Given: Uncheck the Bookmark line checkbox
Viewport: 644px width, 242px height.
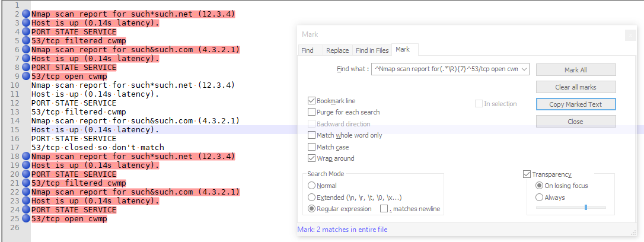Looking at the screenshot, I should click(311, 101).
